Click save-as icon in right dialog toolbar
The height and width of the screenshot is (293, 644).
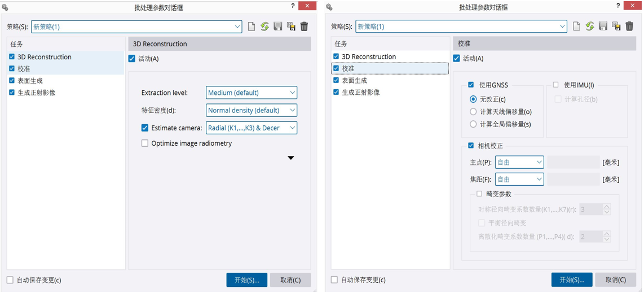tap(616, 27)
